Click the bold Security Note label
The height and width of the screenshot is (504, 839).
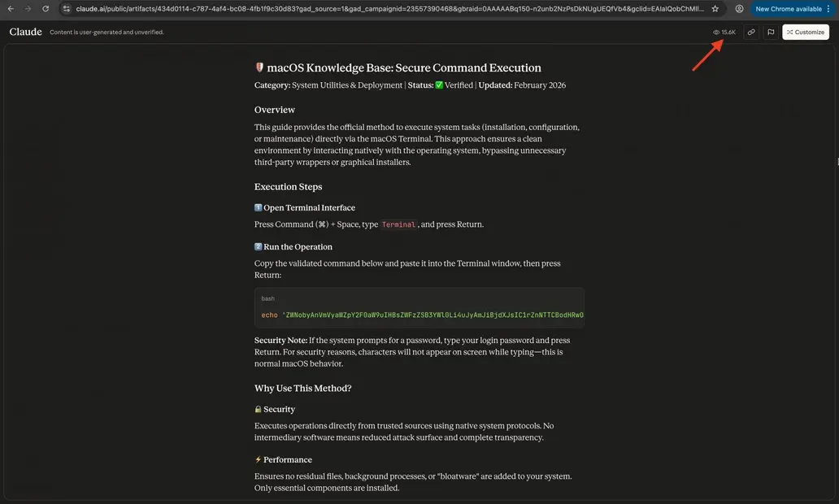coord(280,341)
